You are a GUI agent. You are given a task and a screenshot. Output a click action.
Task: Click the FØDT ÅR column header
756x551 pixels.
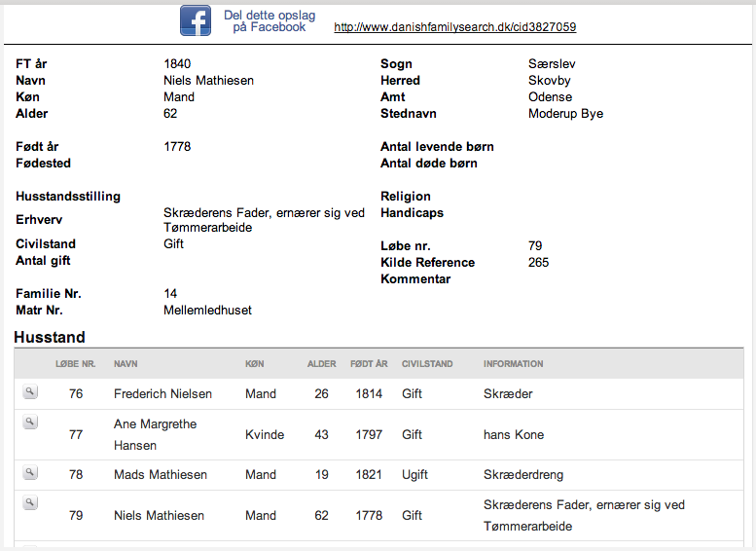[369, 364]
